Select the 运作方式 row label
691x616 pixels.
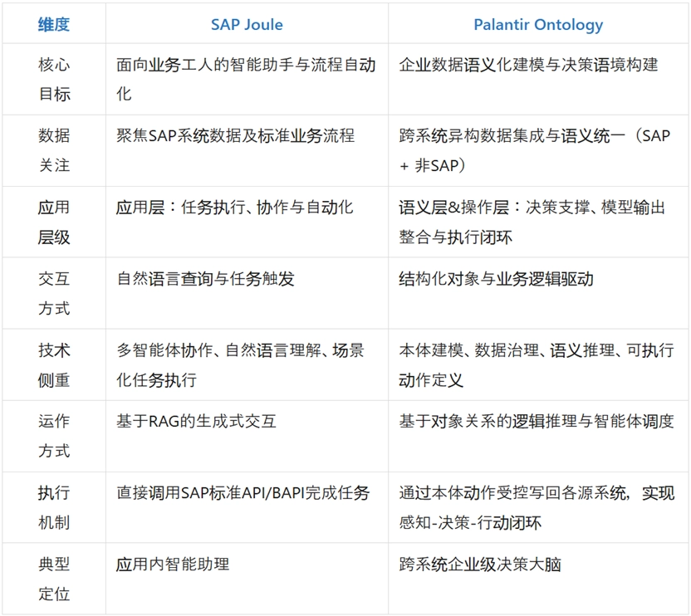(54, 436)
